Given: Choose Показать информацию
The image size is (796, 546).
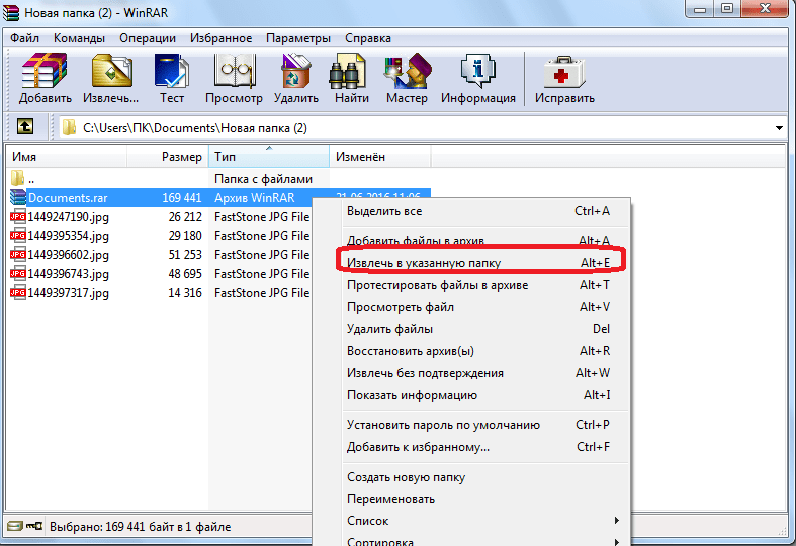Looking at the screenshot, I should [479, 395].
